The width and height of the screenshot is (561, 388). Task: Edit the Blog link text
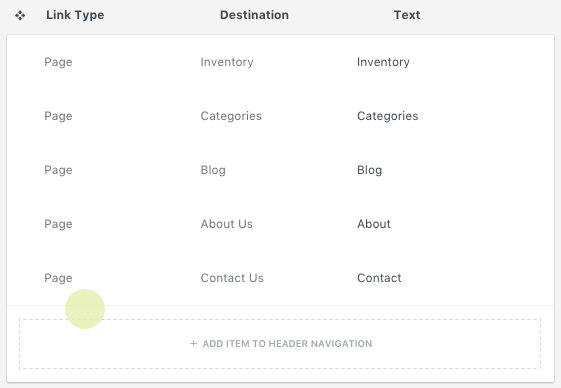pyautogui.click(x=369, y=170)
